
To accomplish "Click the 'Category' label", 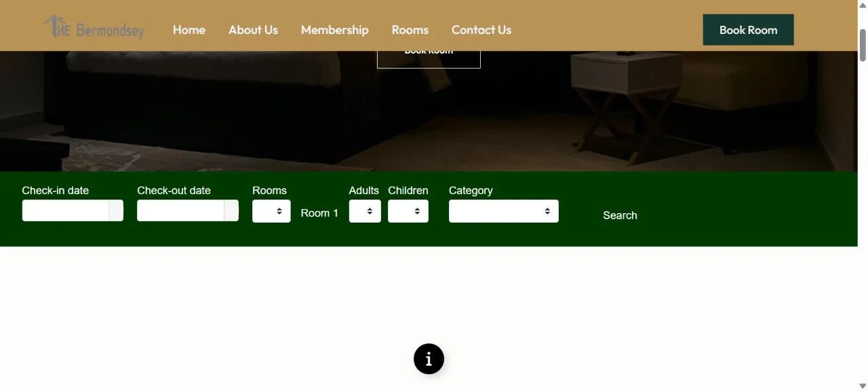I will click(471, 191).
